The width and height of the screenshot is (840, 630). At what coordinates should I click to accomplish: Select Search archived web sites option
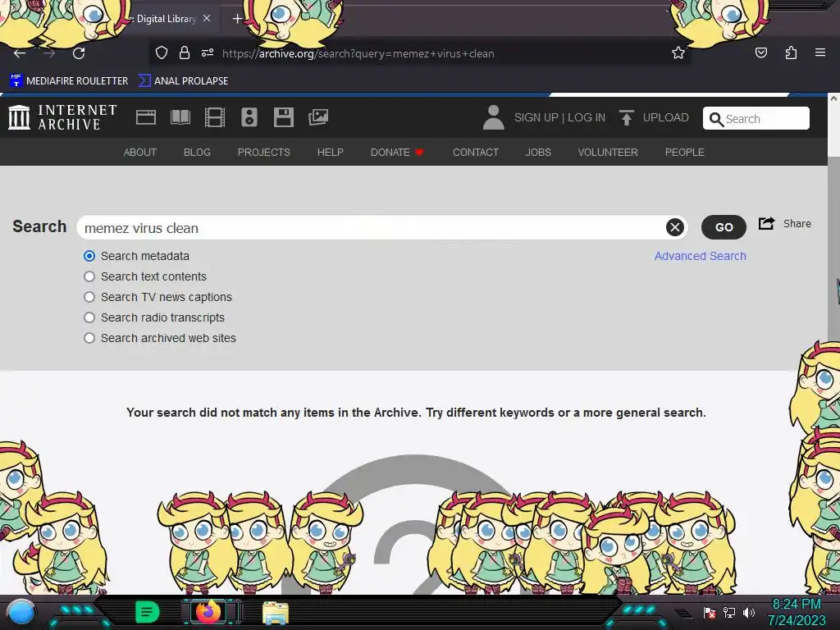click(89, 338)
